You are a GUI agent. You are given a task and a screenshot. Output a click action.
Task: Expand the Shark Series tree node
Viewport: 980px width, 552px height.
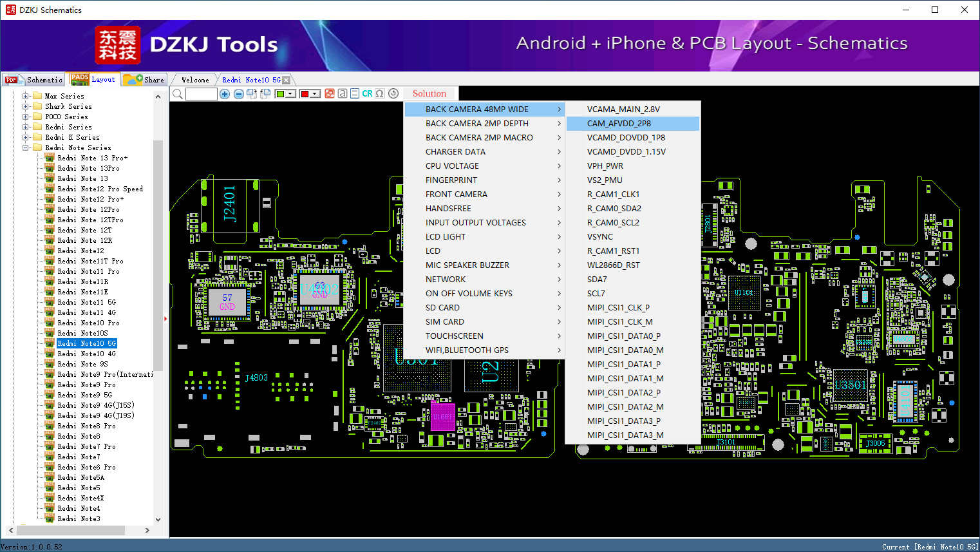point(26,106)
